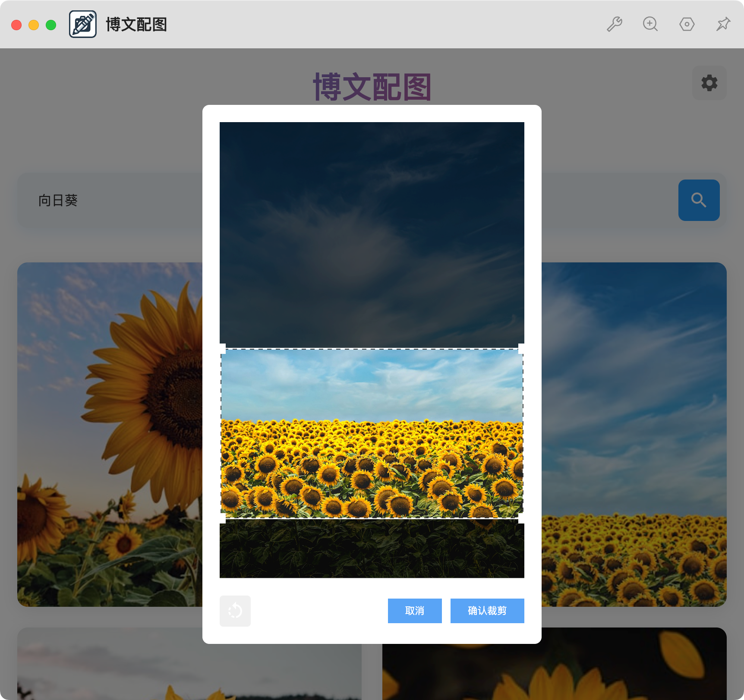744x700 pixels.
Task: Grab the bottom-left crop handle
Action: tap(223, 518)
